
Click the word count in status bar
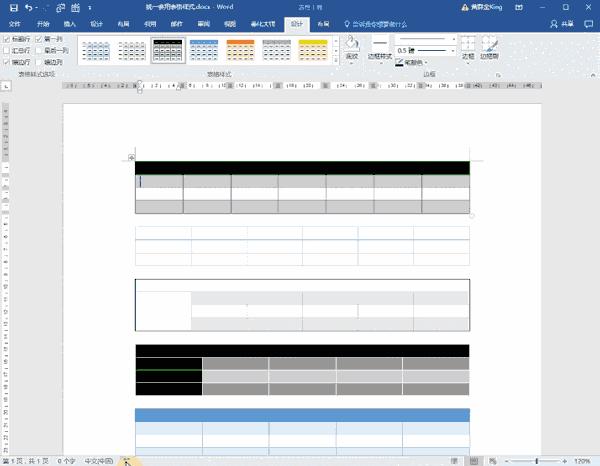(x=66, y=461)
